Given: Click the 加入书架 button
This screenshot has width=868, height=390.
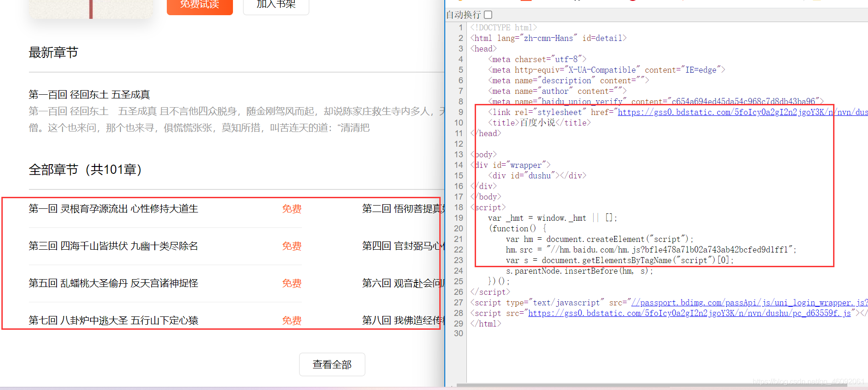Looking at the screenshot, I should pos(276,6).
